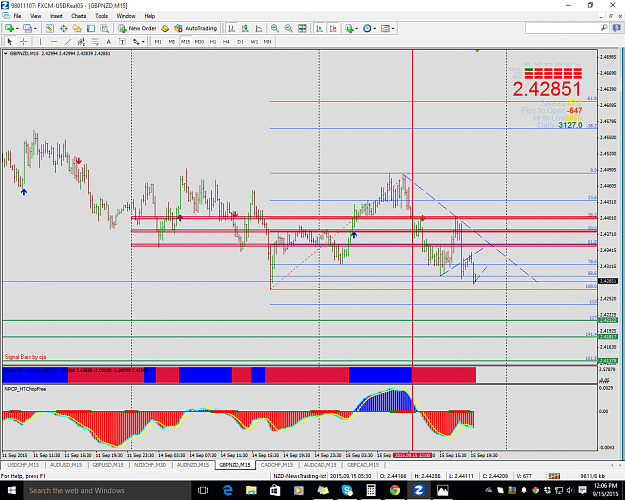Click the New Order button
The width and height of the screenshot is (625, 500).
click(x=138, y=28)
